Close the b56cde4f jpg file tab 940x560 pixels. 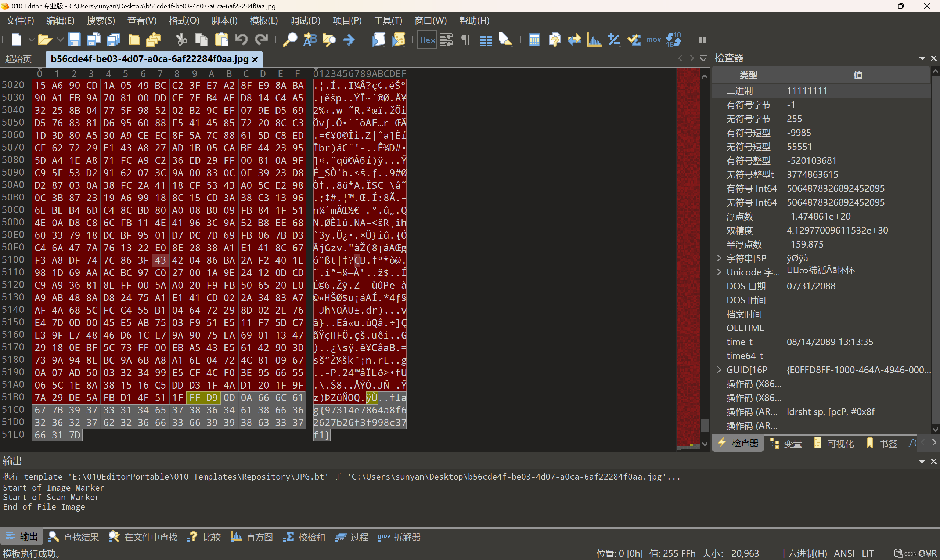coord(255,59)
